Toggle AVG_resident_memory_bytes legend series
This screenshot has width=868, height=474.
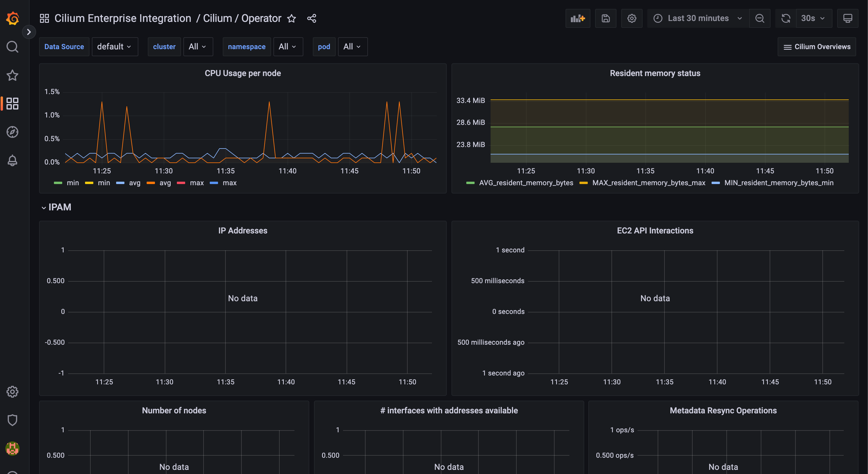coord(526,183)
